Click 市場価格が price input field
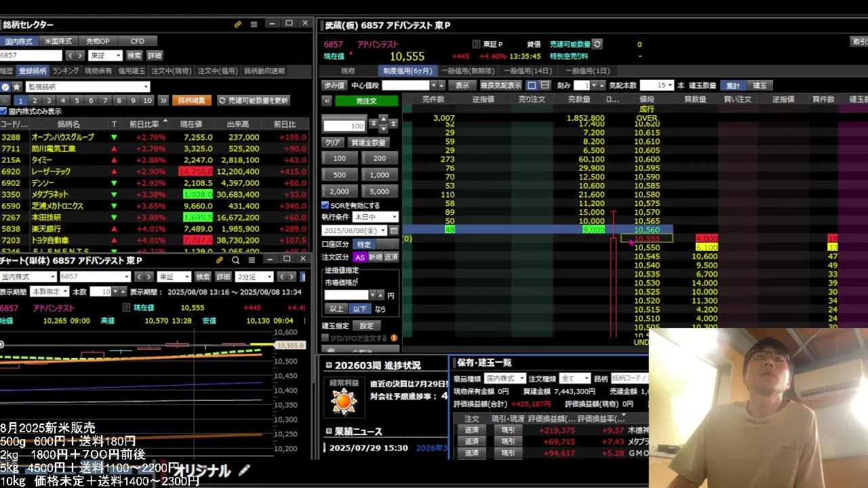Image resolution: width=868 pixels, height=488 pixels. [x=346, y=296]
